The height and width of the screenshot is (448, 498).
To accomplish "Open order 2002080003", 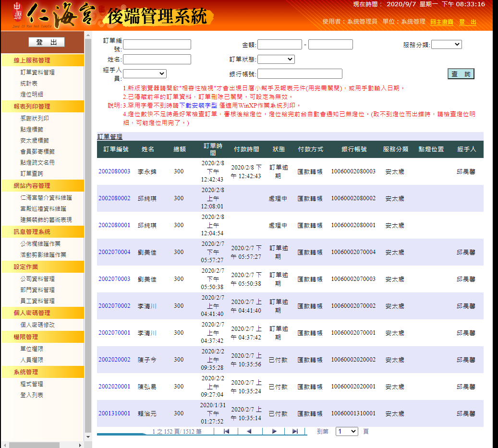I will pos(114,171).
